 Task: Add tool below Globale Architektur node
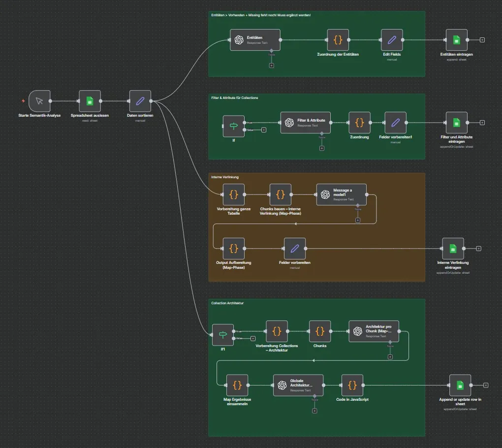pyautogui.click(x=314, y=411)
